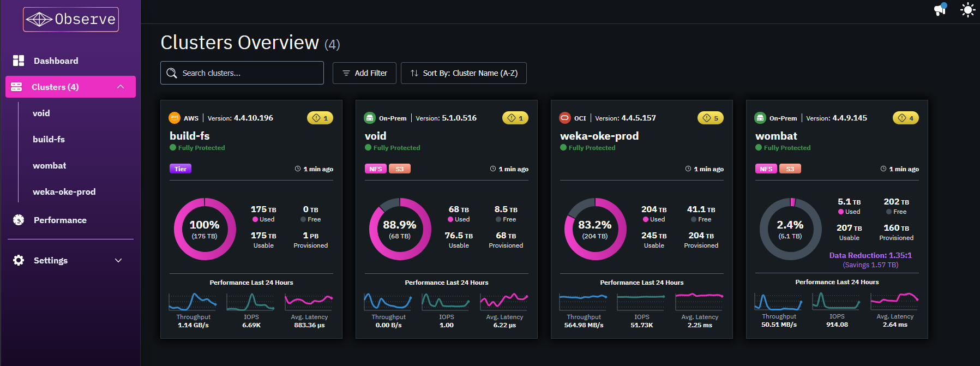This screenshot has height=366, width=980.
Task: Click the Observe logo
Action: coord(71,20)
